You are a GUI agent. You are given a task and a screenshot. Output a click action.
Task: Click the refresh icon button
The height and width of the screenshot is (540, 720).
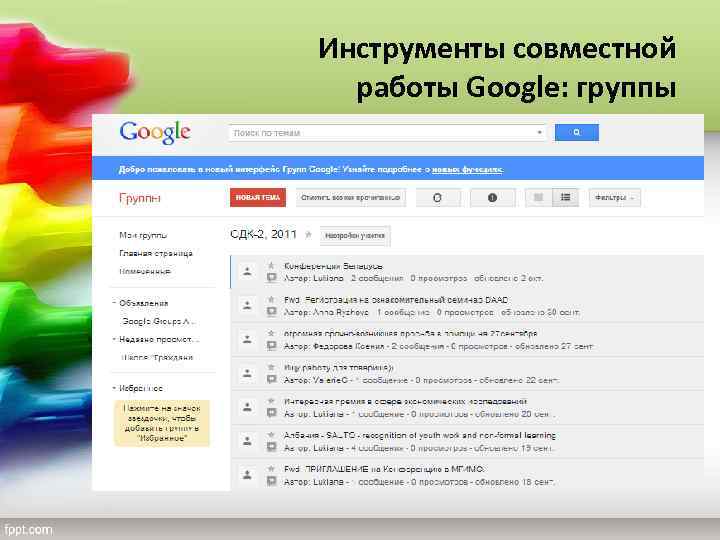(438, 197)
